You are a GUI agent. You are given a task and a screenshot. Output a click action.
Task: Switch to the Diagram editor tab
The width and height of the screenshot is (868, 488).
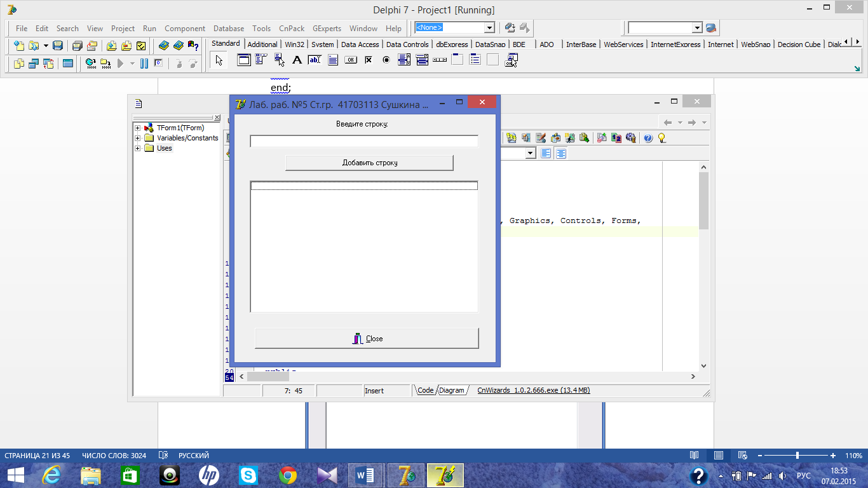coord(452,391)
